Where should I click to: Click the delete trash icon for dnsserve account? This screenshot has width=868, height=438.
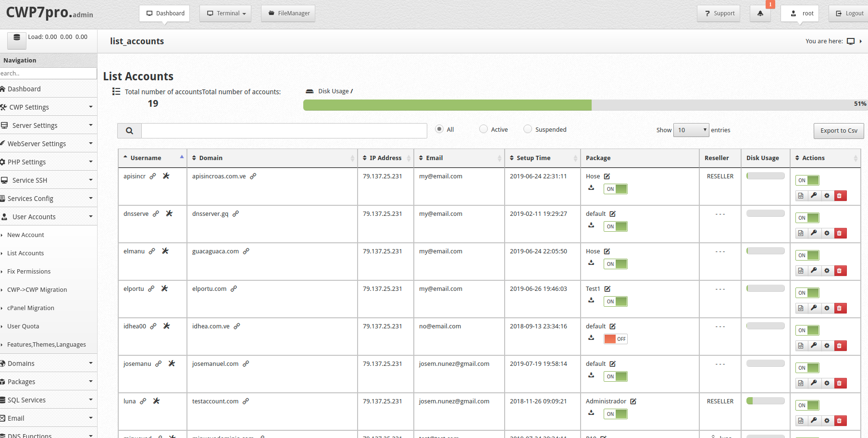840,233
